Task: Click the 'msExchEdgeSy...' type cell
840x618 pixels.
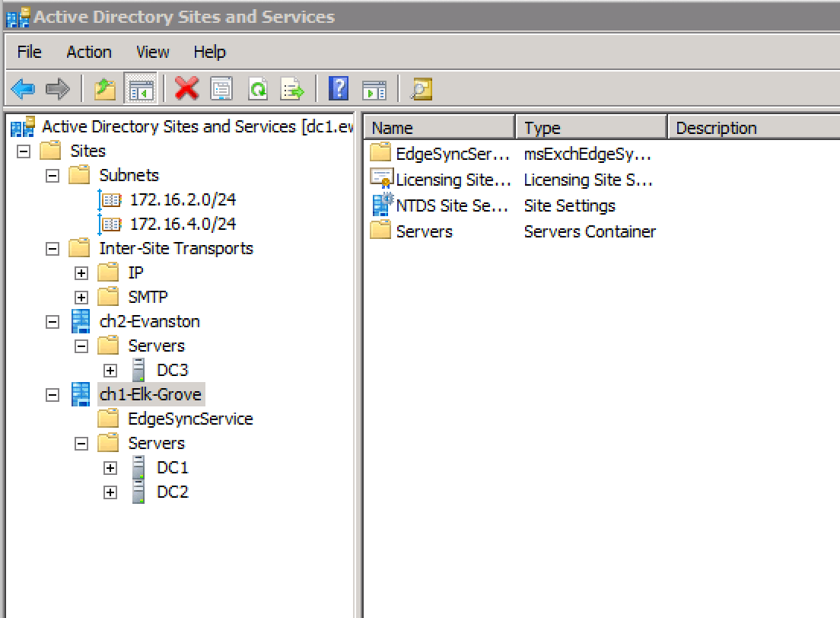Action: point(587,154)
